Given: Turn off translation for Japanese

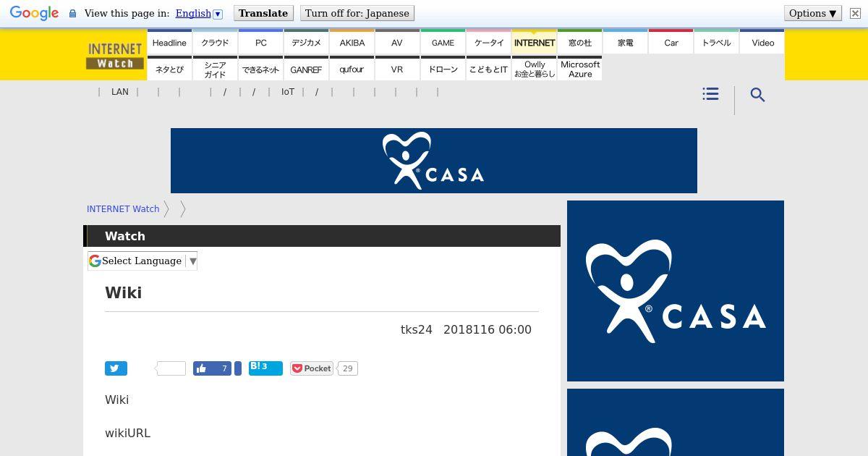Looking at the screenshot, I should coord(357,13).
